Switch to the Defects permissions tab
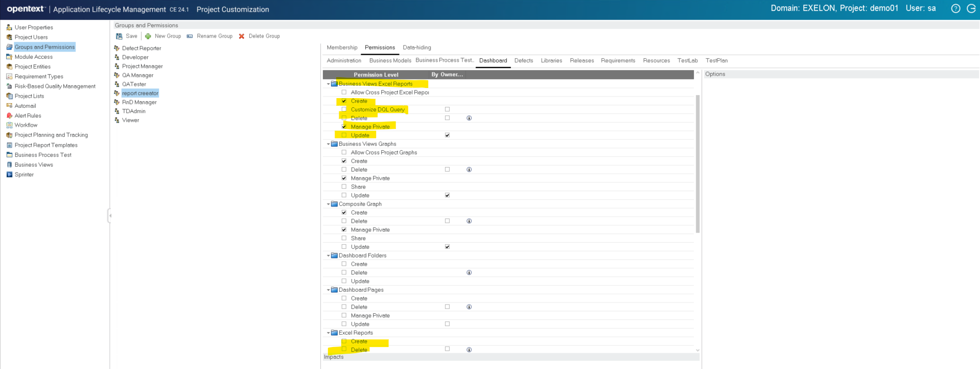 [524, 60]
